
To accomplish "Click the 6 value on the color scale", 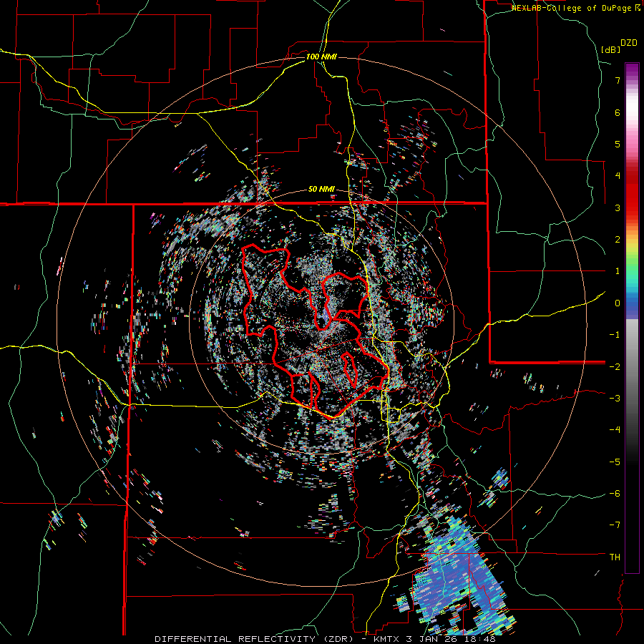I will 618,112.
